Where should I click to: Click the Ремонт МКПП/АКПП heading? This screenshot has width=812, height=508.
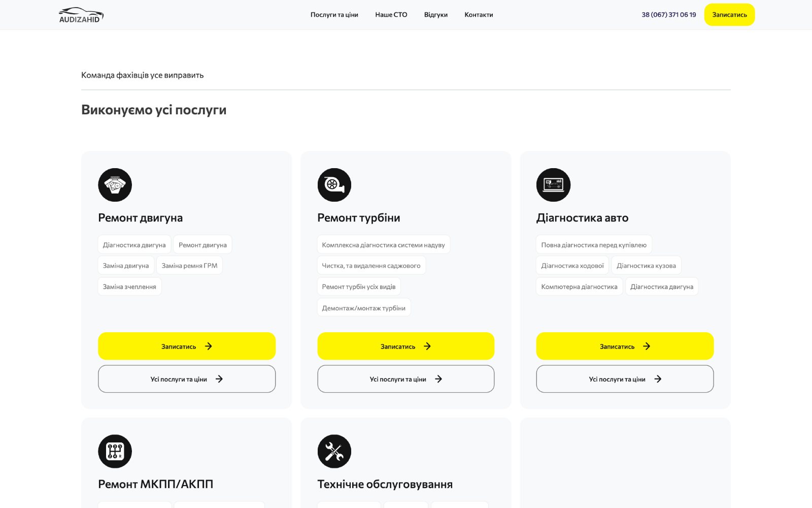[x=156, y=484]
